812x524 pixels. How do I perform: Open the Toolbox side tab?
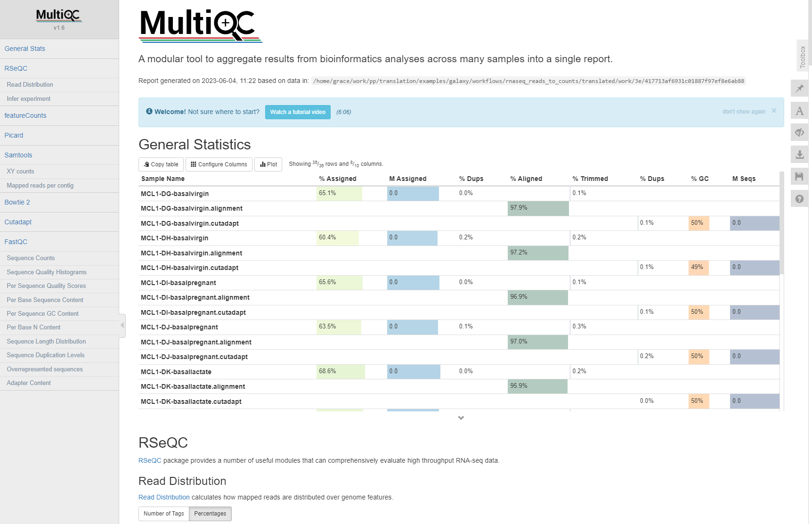click(803, 57)
